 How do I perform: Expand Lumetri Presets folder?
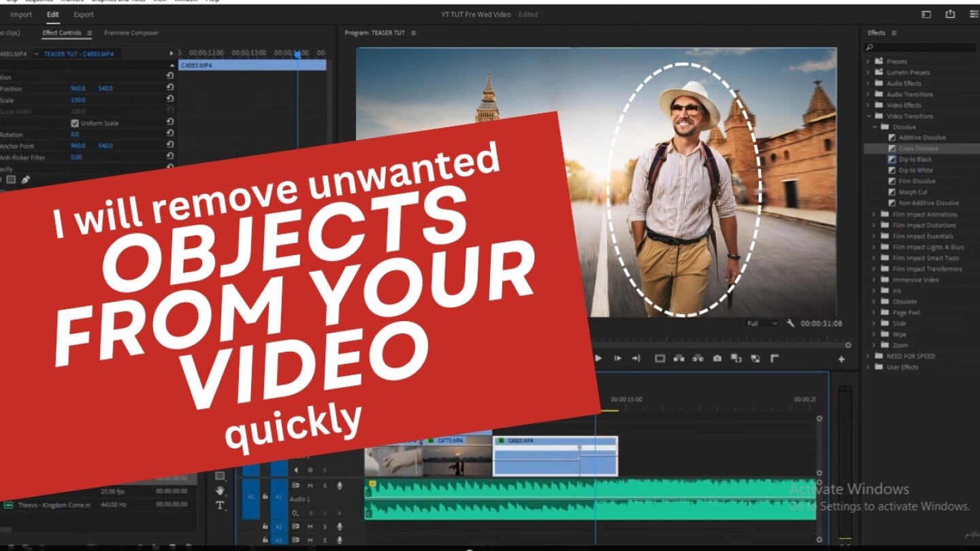pyautogui.click(x=868, y=72)
